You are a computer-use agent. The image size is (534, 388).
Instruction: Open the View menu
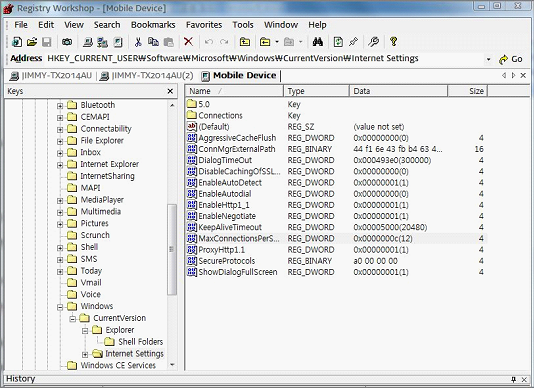pos(74,25)
